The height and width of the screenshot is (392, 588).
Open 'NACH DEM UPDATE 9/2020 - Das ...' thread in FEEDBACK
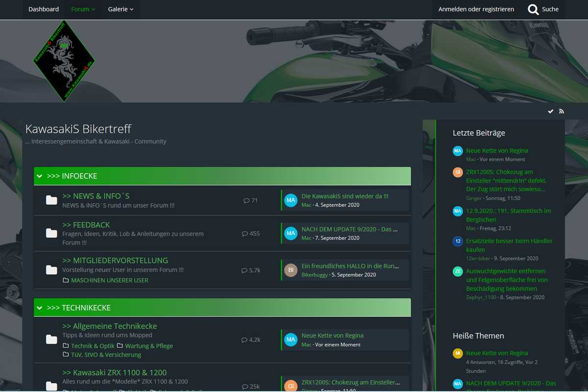350,229
